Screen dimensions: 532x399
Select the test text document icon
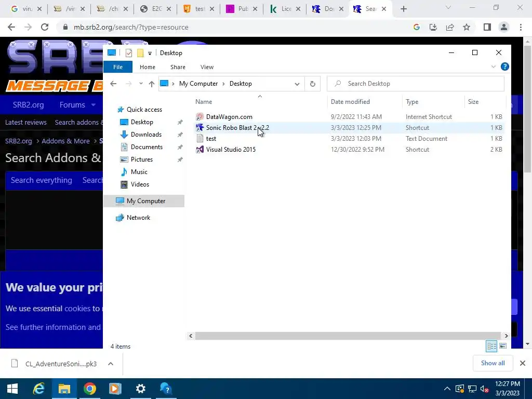(x=200, y=138)
